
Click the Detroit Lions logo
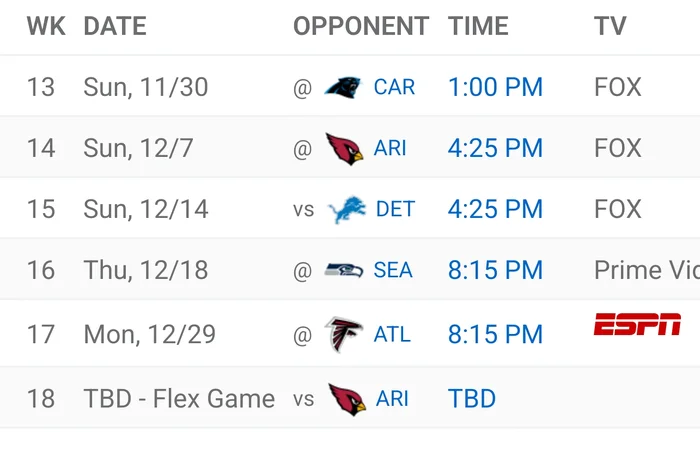(347, 210)
